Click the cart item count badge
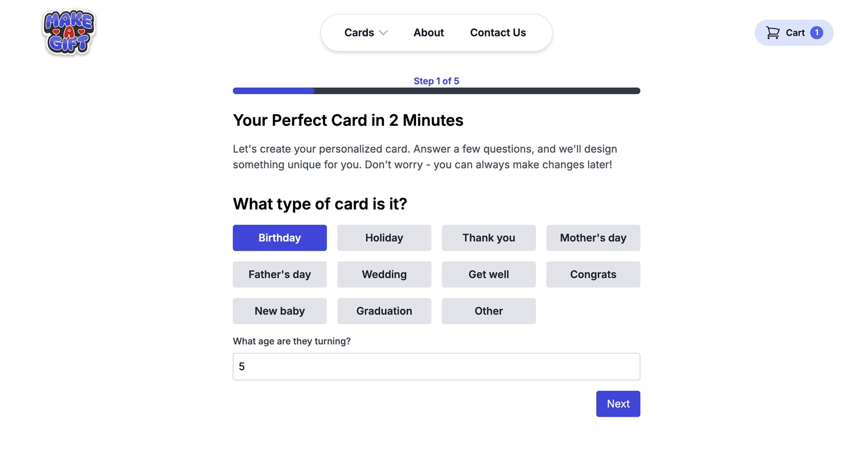This screenshot has width=868, height=464. pos(816,33)
